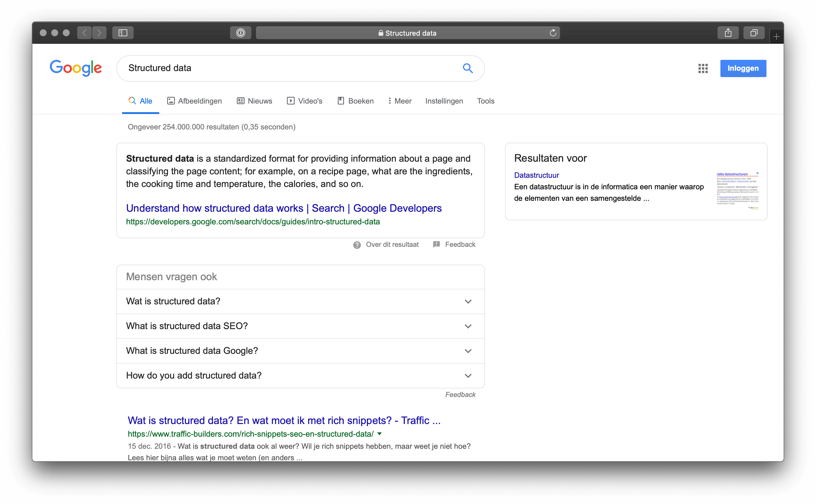The height and width of the screenshot is (504, 816).
Task: Switch to Afbeeldingen tab
Action: (194, 101)
